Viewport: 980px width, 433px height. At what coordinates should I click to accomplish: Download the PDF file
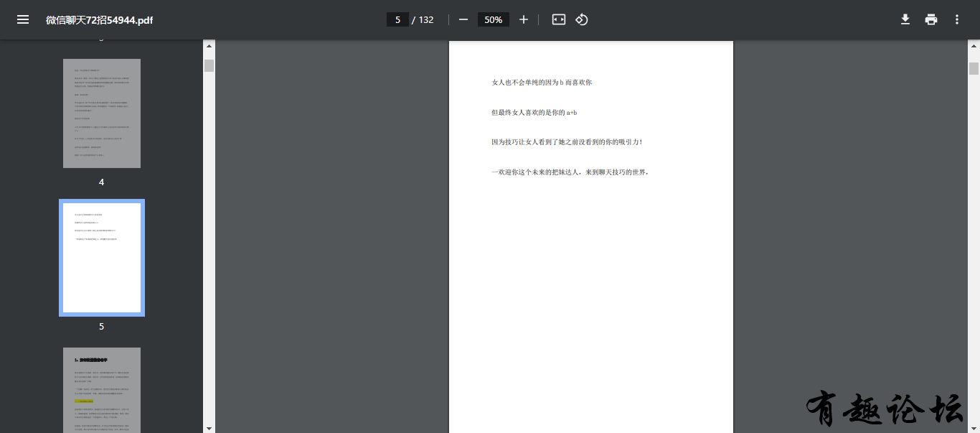click(905, 19)
